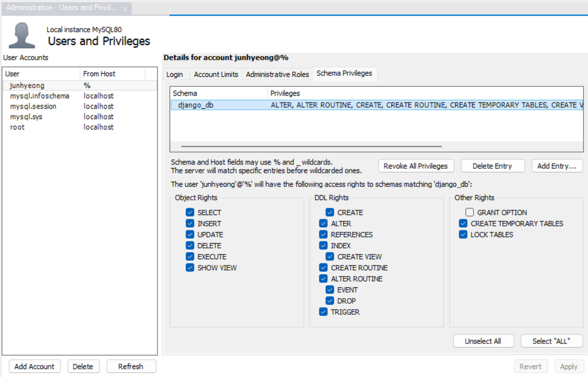Switch to the Login tab
This screenshot has height=377, width=588.
(175, 75)
